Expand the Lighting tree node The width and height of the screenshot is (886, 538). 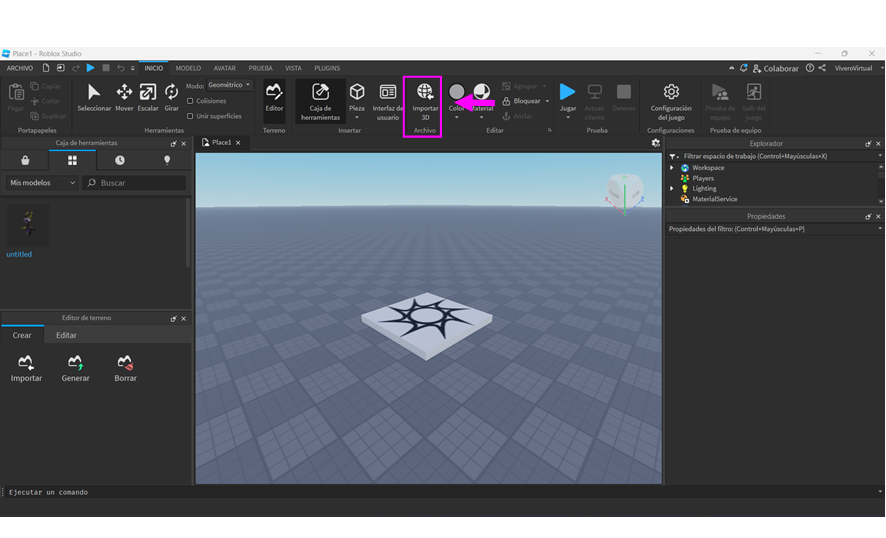673,188
